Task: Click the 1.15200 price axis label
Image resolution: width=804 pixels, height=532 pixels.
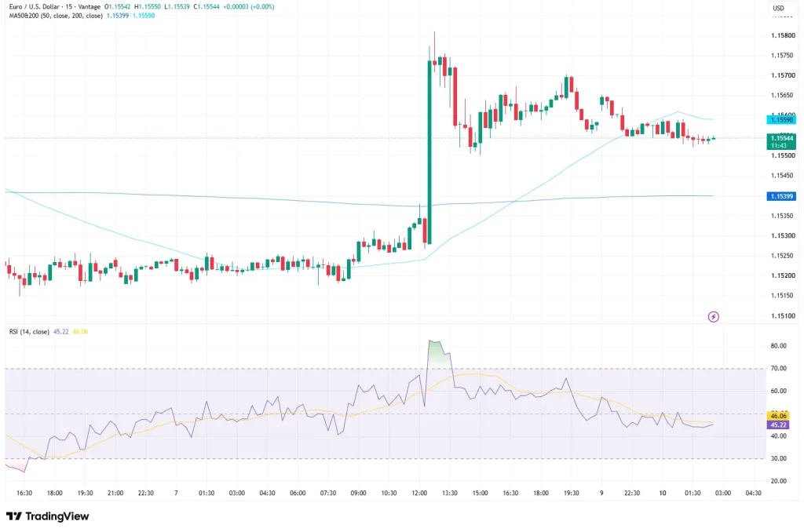Action: tap(783, 275)
